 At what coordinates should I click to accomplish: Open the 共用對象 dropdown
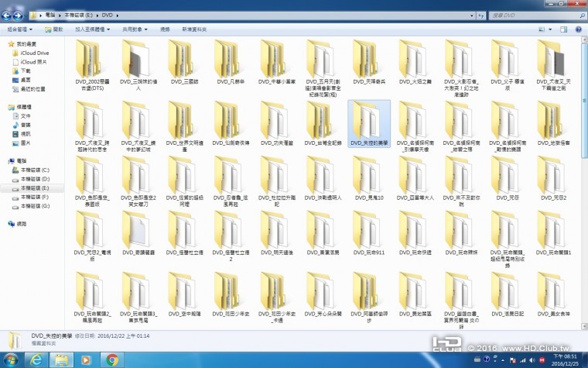pyautogui.click(x=135, y=29)
